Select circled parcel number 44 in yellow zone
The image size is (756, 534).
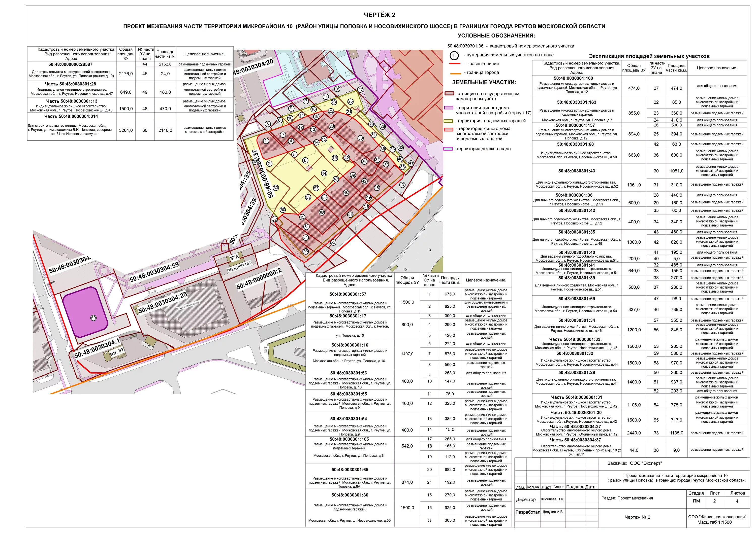pos(324,173)
